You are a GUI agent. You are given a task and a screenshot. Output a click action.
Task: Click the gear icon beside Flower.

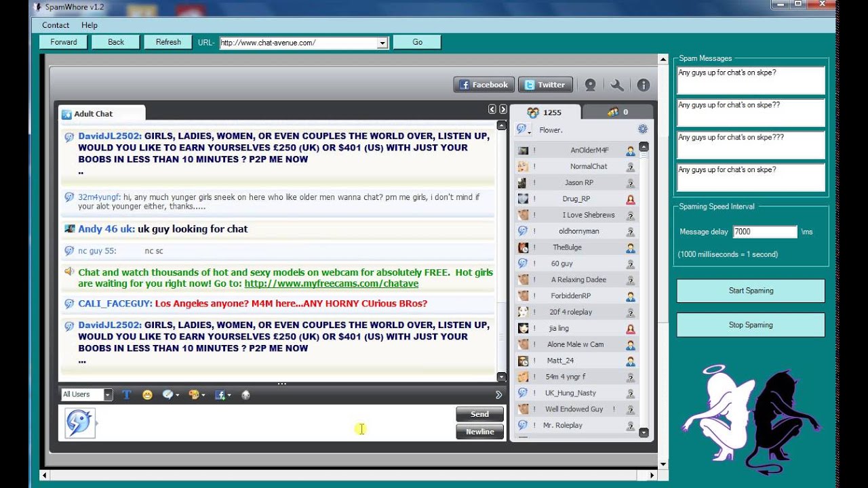(x=643, y=129)
